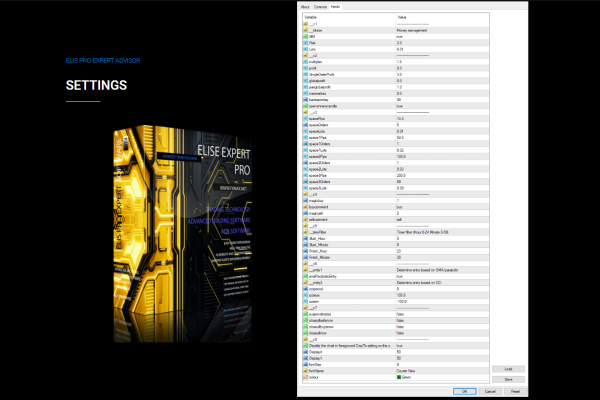Image resolution: width=600 pixels, height=400 pixels.
Task: Click the magicsell variable name
Action: tap(316, 213)
